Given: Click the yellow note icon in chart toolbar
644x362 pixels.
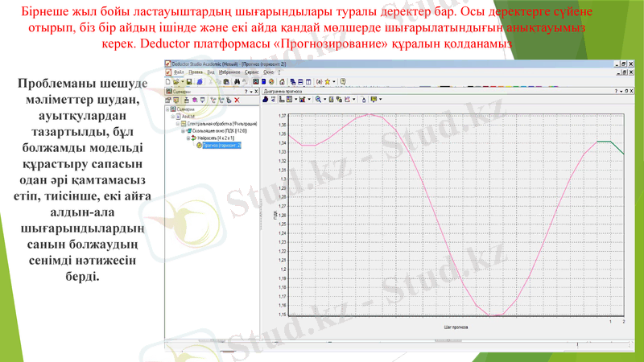Looking at the screenshot, I should pos(374,99).
